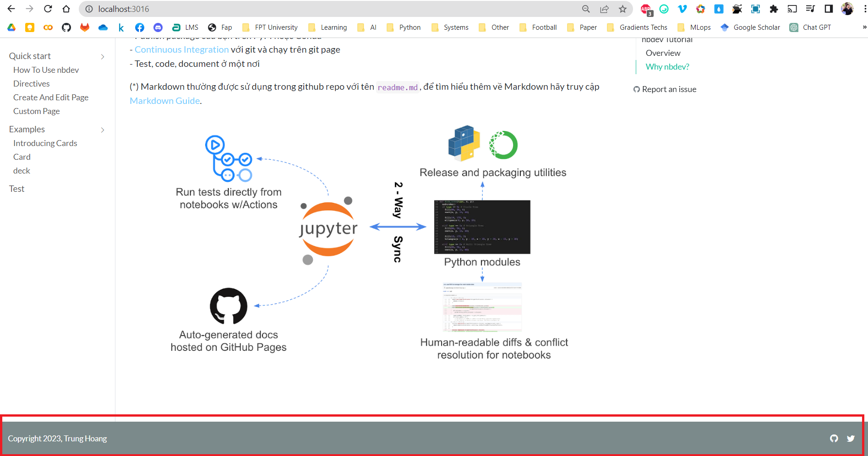Open the Twitter icon in the footer
This screenshot has height=456, width=868.
coord(851,439)
